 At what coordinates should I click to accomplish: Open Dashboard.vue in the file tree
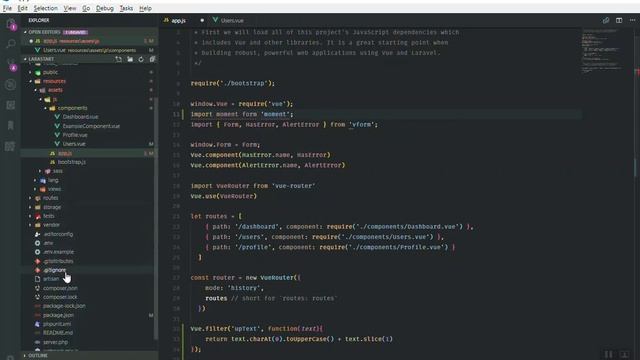tap(80, 117)
